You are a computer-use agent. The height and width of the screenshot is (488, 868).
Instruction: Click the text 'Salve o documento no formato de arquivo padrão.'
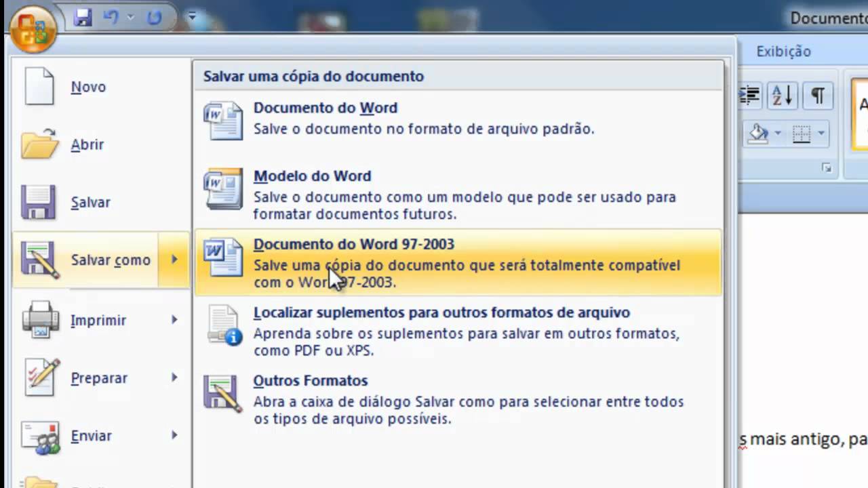tap(424, 129)
